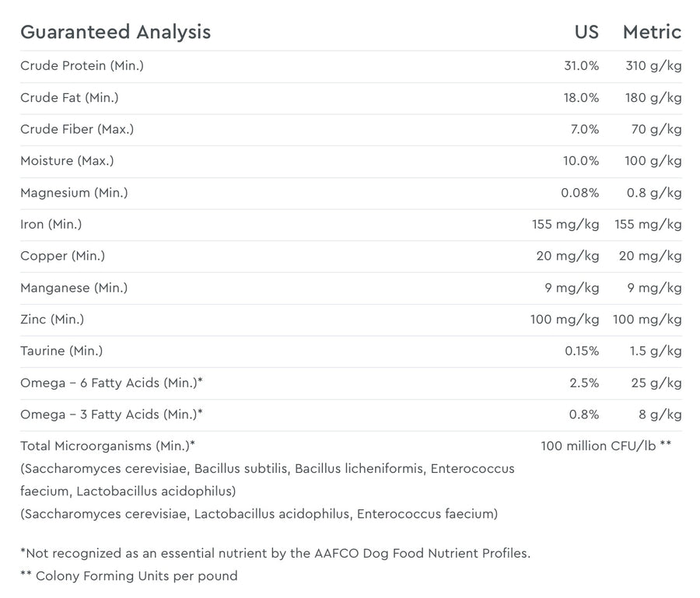Click the Guaranteed Analysis heading
The height and width of the screenshot is (598, 700).
pyautogui.click(x=115, y=32)
